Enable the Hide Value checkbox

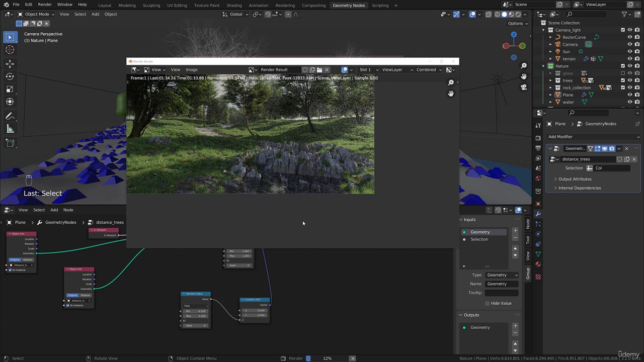point(487,303)
